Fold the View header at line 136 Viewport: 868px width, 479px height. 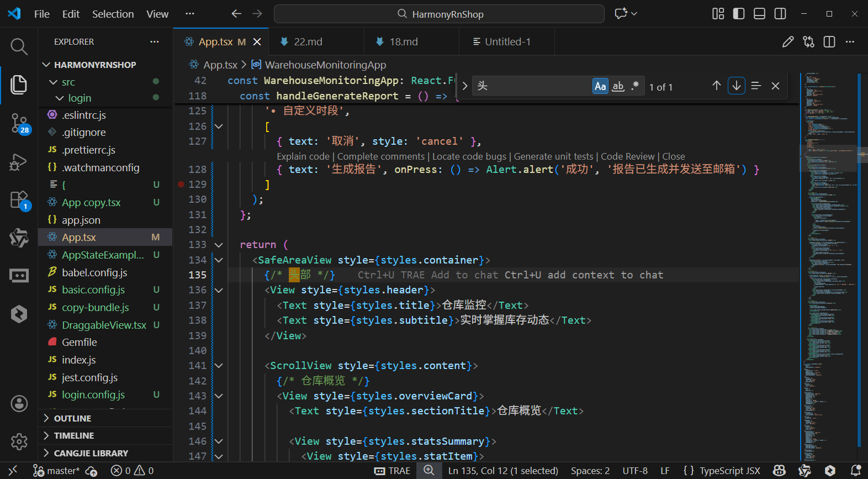click(219, 290)
